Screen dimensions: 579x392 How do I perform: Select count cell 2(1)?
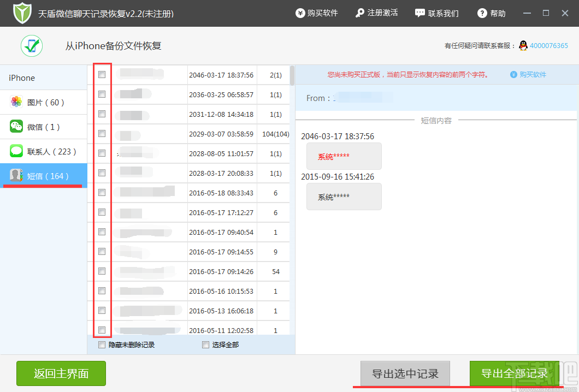(275, 75)
